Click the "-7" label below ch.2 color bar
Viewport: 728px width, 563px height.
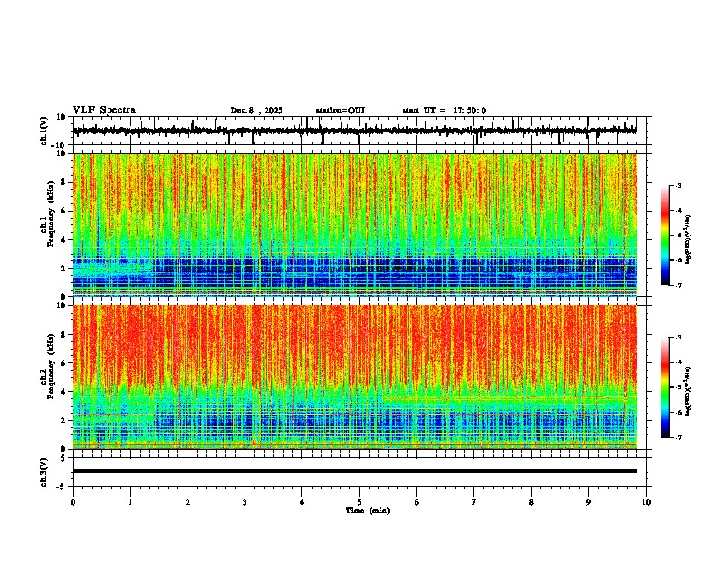pos(678,437)
